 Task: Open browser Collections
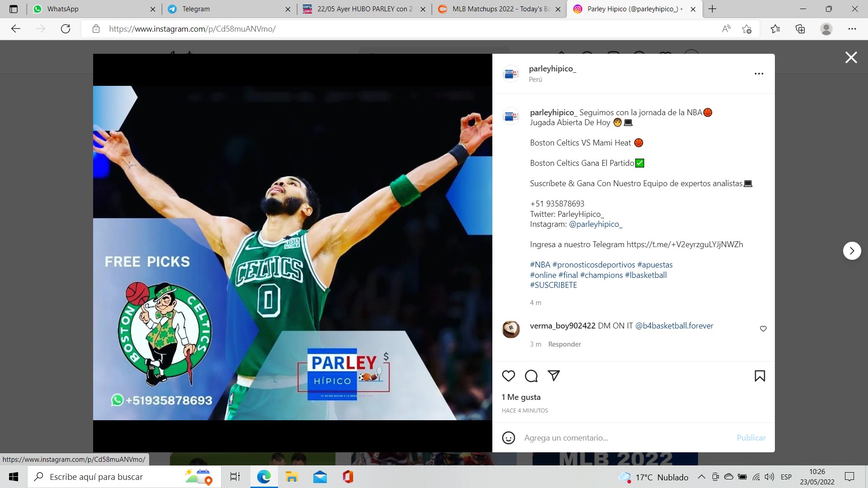click(x=800, y=29)
